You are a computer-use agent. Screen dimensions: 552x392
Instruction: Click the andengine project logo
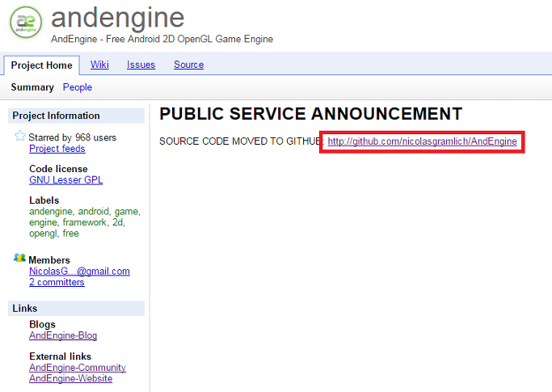tap(26, 22)
